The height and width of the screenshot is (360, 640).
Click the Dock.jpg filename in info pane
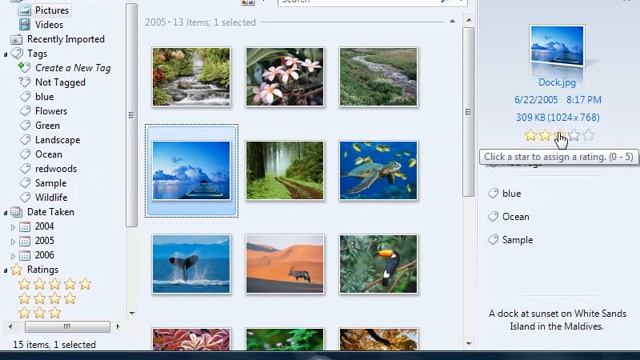[x=557, y=82]
